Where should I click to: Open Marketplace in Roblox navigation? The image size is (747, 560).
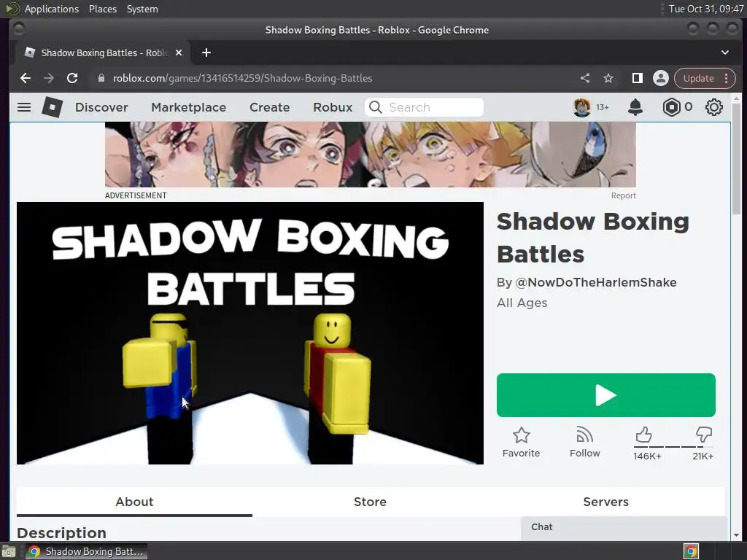click(189, 107)
